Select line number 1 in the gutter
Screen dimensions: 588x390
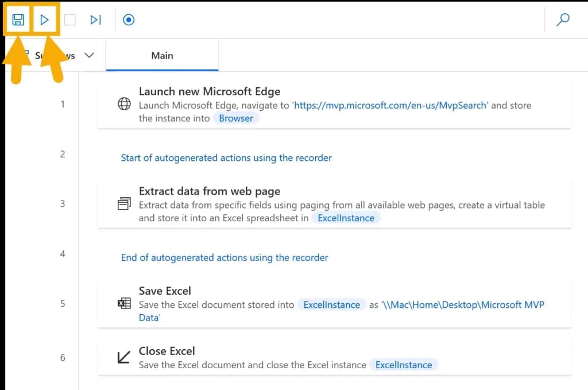(63, 105)
